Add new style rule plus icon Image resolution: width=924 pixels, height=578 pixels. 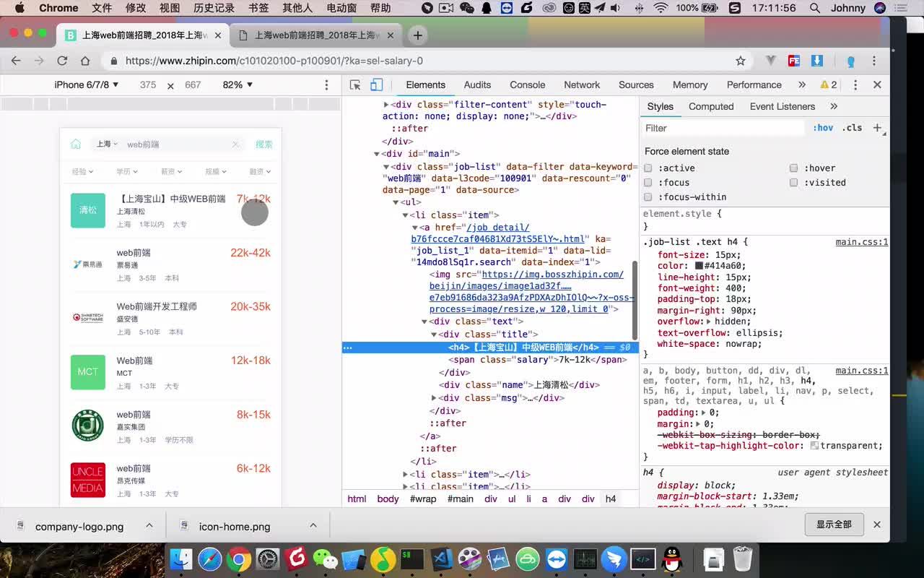pos(878,128)
